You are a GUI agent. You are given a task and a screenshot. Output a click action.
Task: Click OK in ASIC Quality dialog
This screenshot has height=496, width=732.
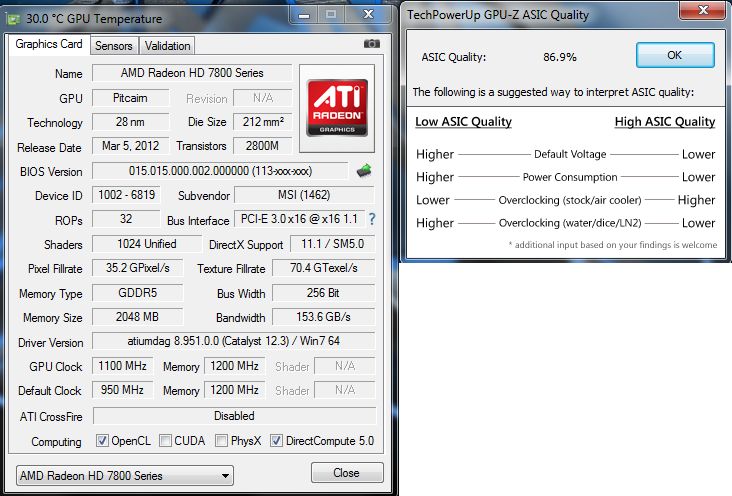coord(675,55)
